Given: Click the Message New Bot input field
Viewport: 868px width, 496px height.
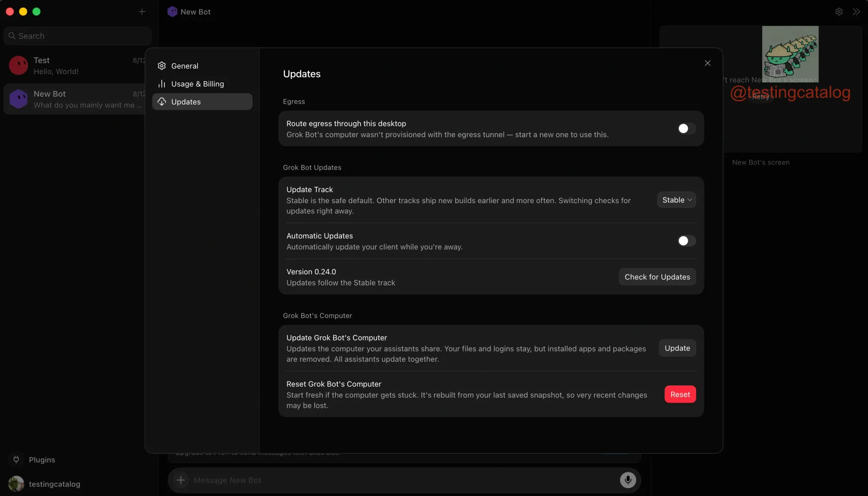Looking at the screenshot, I should pos(404,480).
